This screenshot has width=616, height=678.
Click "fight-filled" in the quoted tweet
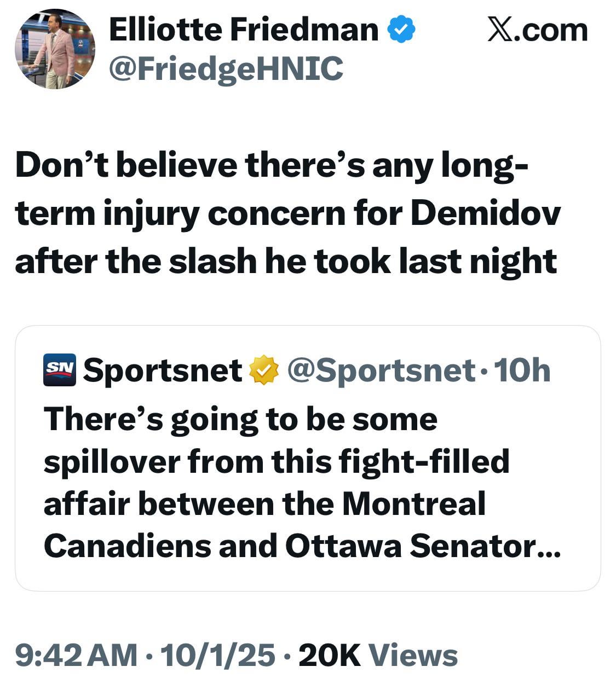[424, 461]
